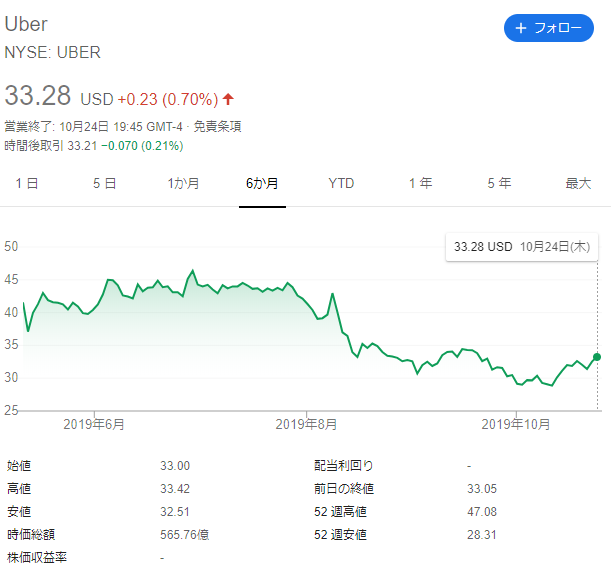
Task: Open the 1年 chart range tab
Action: pos(420,183)
